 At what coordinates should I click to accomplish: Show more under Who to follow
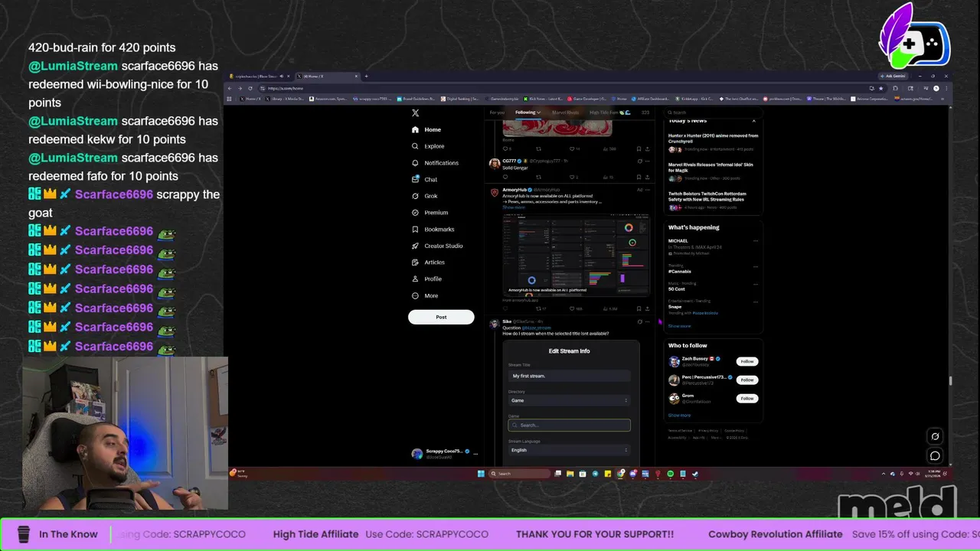679,416
